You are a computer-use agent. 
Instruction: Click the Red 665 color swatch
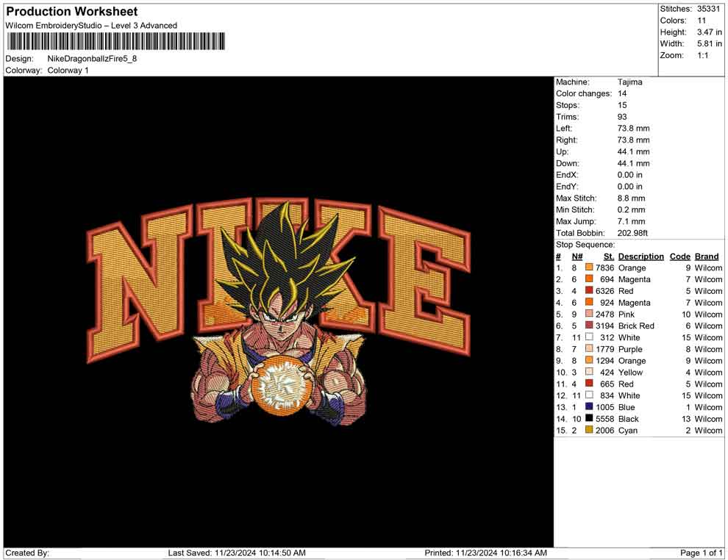(x=589, y=383)
